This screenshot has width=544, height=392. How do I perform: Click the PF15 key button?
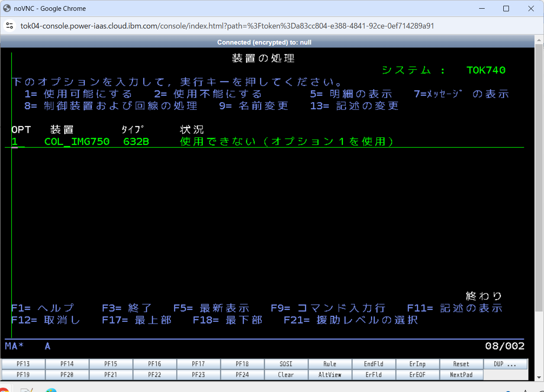coord(111,364)
